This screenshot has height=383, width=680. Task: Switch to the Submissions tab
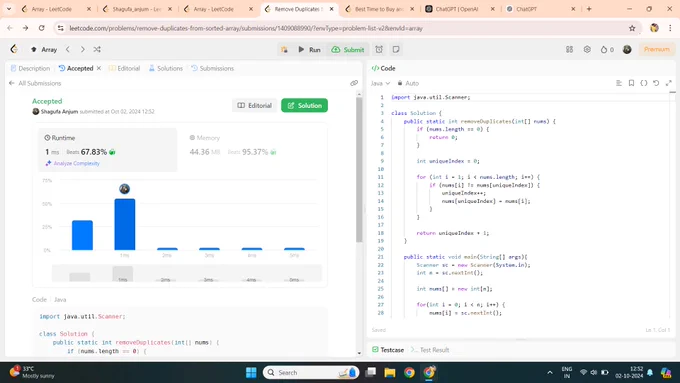click(212, 68)
